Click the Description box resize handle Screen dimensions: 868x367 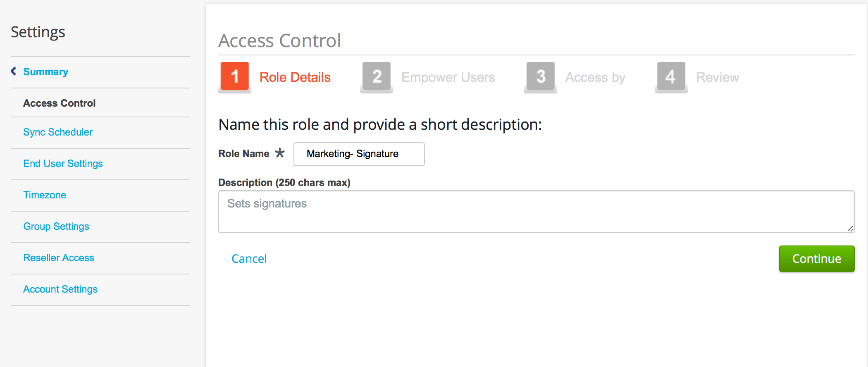pos(850,229)
